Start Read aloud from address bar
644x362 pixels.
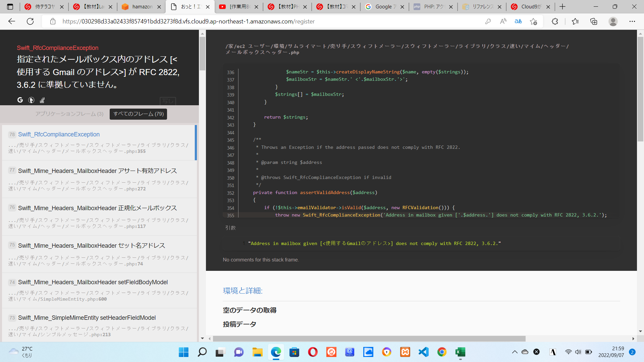503,21
